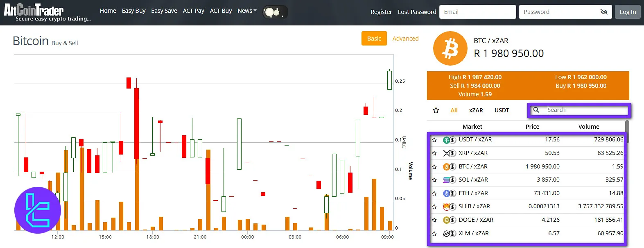This screenshot has width=644, height=248.
Task: Toggle password visibility eye icon
Action: 603,12
